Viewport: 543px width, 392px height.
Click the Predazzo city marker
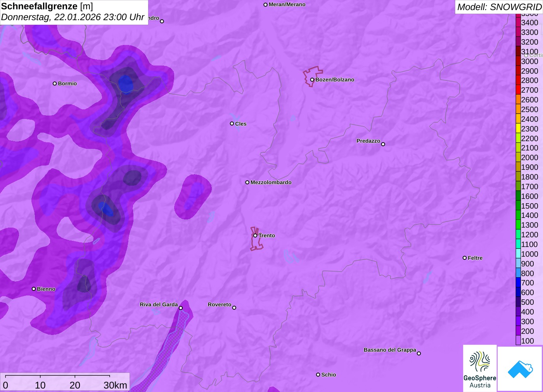pos(383,144)
